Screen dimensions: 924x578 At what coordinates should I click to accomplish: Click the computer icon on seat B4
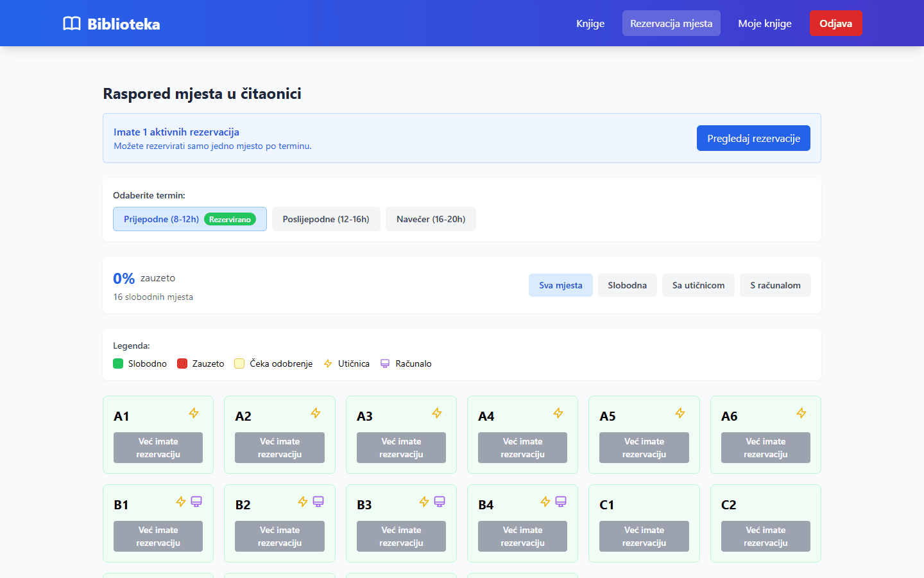[x=561, y=502]
